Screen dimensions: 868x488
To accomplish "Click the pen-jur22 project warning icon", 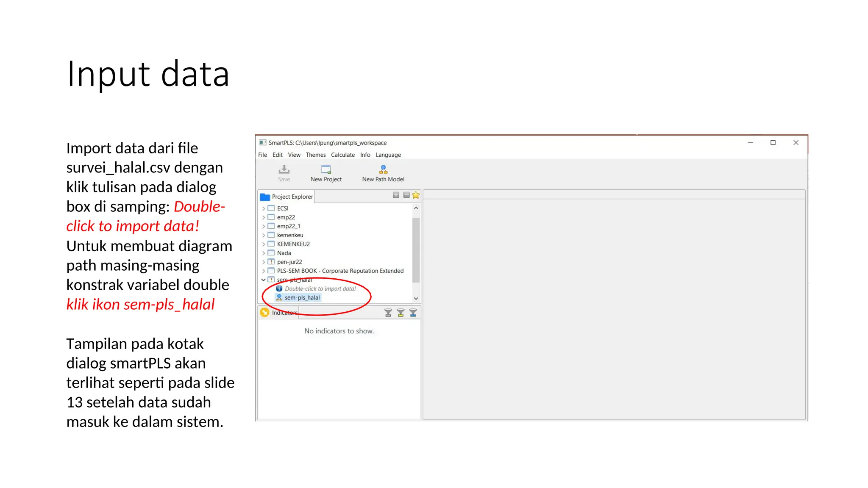I will pyautogui.click(x=271, y=262).
